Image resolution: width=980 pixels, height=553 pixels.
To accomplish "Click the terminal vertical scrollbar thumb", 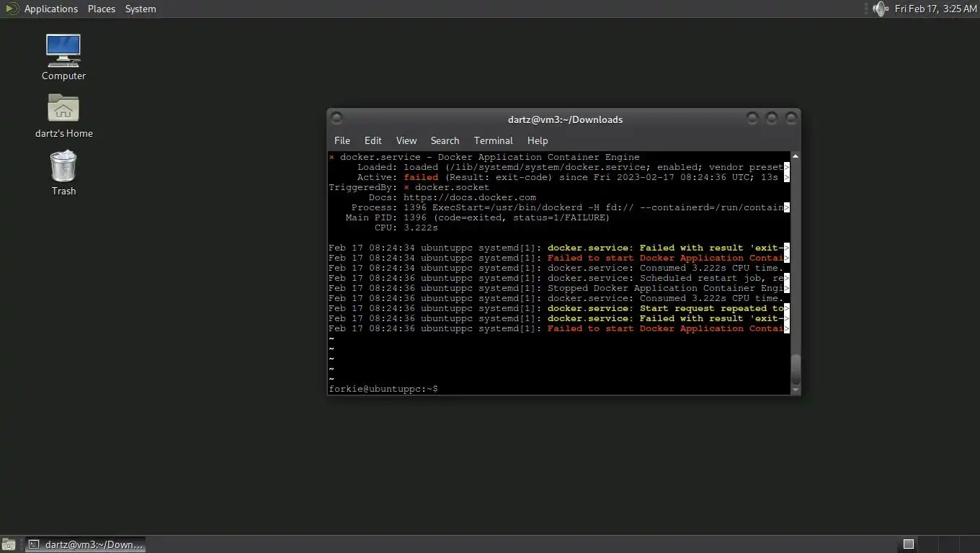I will pos(796,369).
